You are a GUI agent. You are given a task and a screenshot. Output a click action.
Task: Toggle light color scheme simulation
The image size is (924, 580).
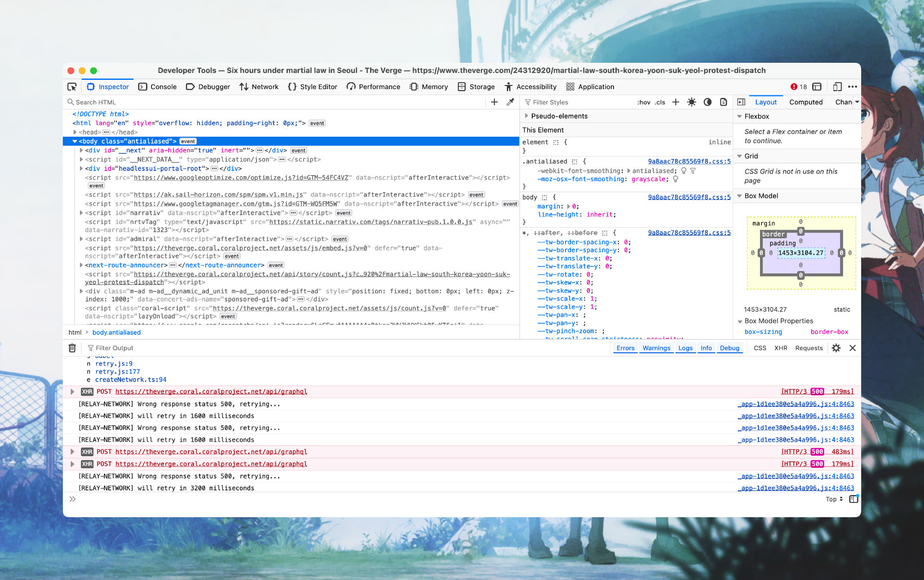point(692,102)
